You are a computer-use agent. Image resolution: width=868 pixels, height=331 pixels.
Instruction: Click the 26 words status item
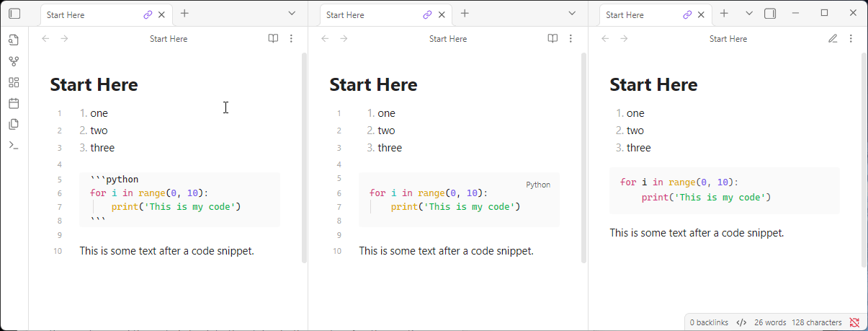(770, 322)
